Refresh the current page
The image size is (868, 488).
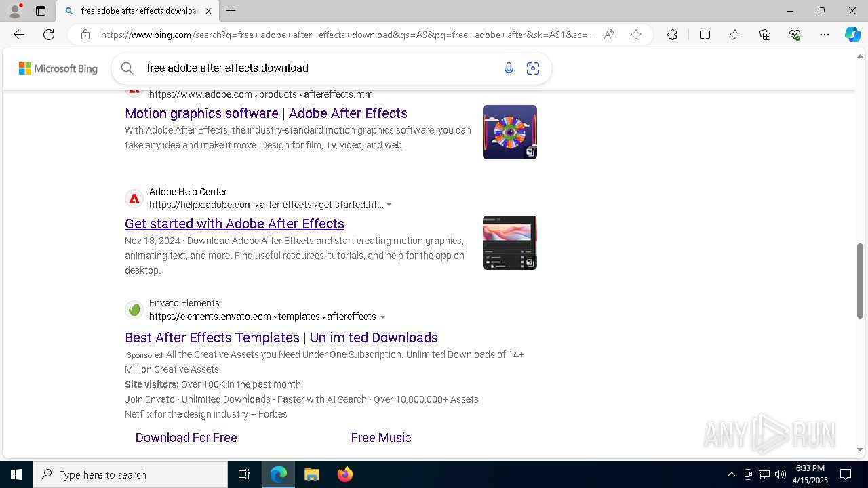(49, 35)
